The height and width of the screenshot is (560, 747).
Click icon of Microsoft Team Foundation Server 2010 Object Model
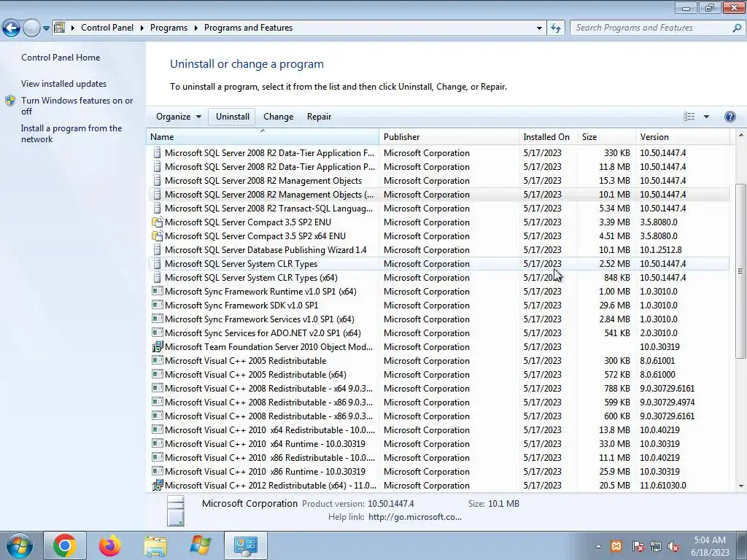coord(158,346)
